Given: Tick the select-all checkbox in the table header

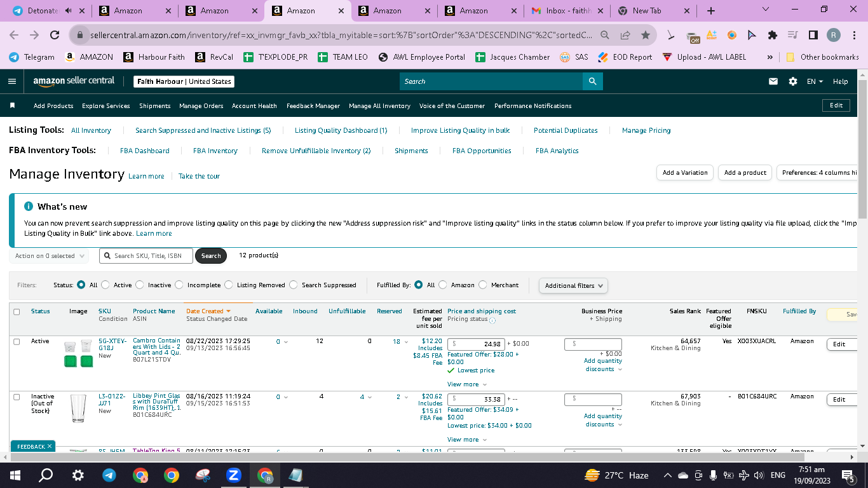Looking at the screenshot, I should point(17,311).
